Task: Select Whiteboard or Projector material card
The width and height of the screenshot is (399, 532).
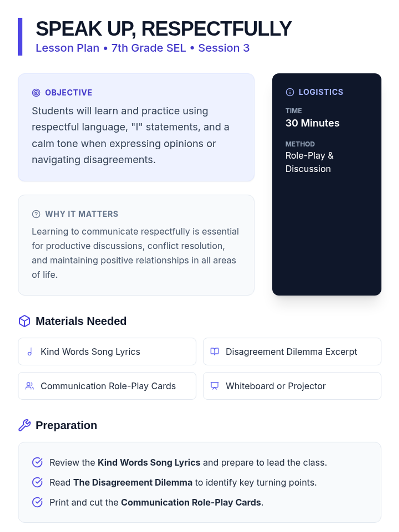Action: [x=292, y=386]
